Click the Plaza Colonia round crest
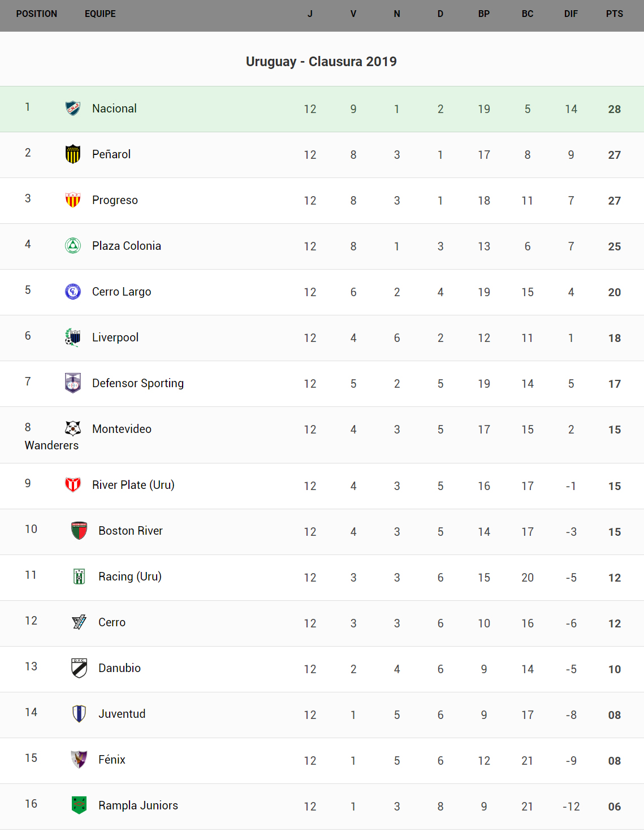This screenshot has width=644, height=832. 73,245
